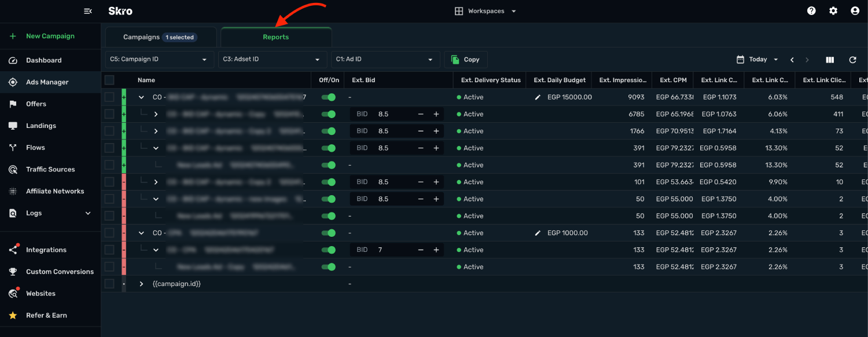Click the Logs search-file icon

click(13, 213)
